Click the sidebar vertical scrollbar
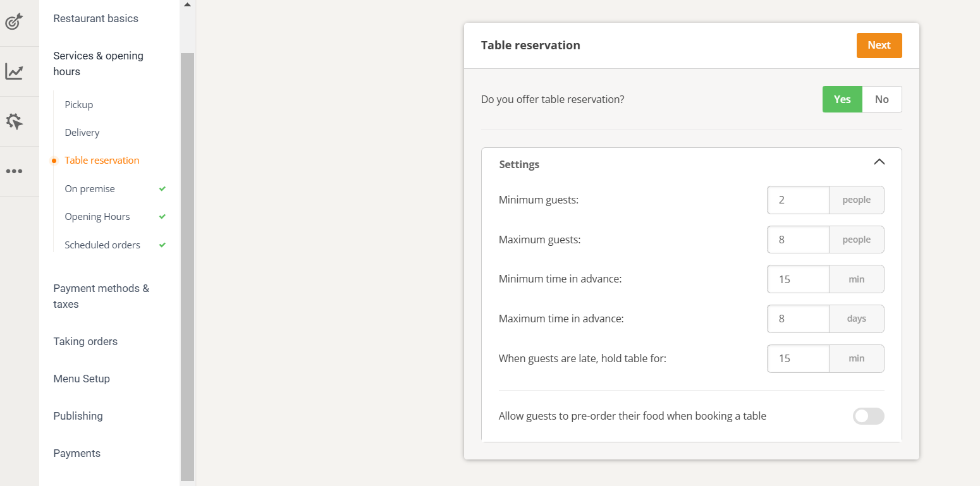Image resolution: width=980 pixels, height=486 pixels. [x=187, y=265]
